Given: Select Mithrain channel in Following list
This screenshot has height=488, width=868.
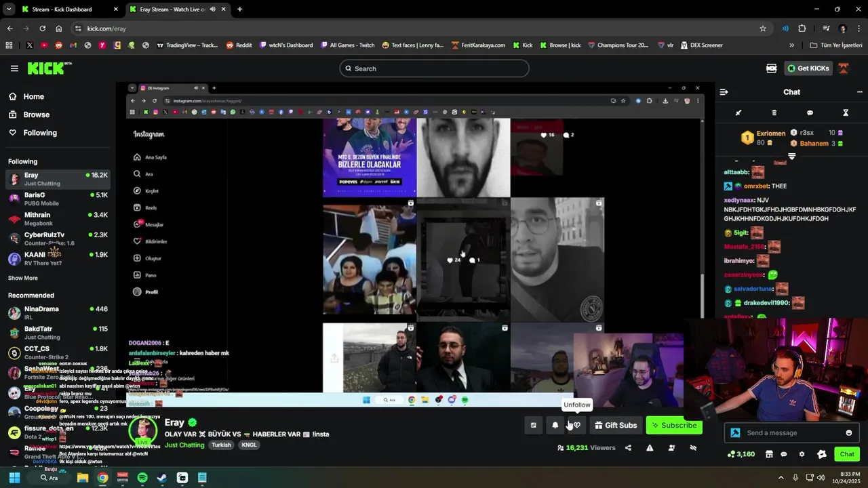Looking at the screenshot, I should coord(58,218).
